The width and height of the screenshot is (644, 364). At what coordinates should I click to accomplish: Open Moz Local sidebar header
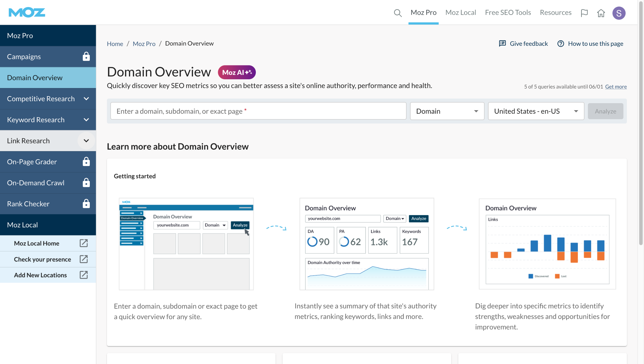(x=48, y=225)
